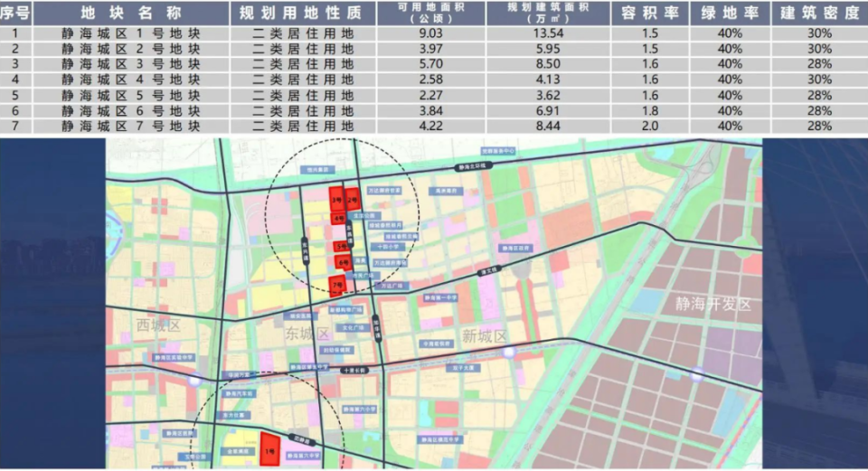The height and width of the screenshot is (471, 868).
Task: Click the 静海第一中学 map label
Action: 440,297
